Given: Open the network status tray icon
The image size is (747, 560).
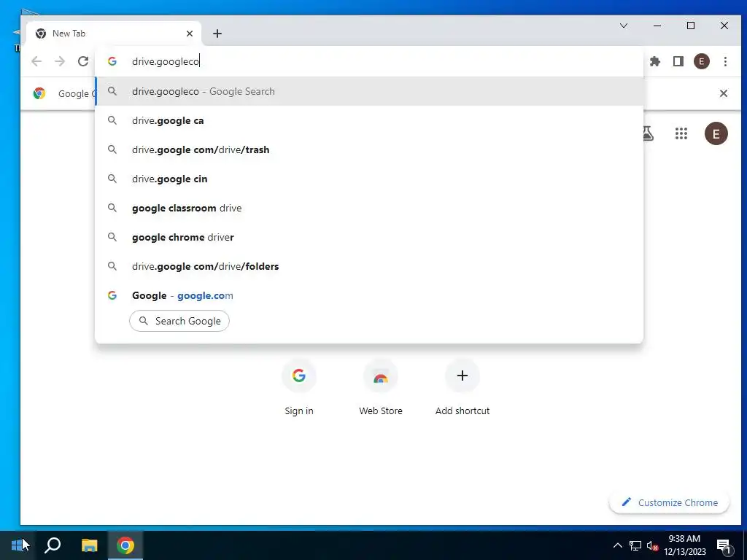Looking at the screenshot, I should pyautogui.click(x=635, y=545).
